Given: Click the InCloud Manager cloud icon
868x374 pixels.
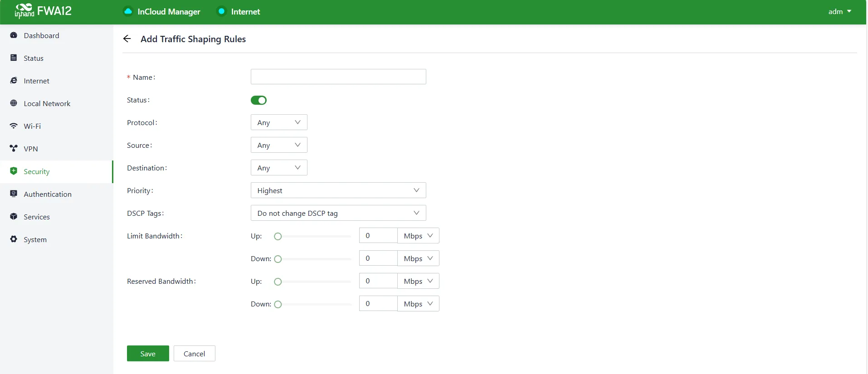Looking at the screenshot, I should (128, 11).
